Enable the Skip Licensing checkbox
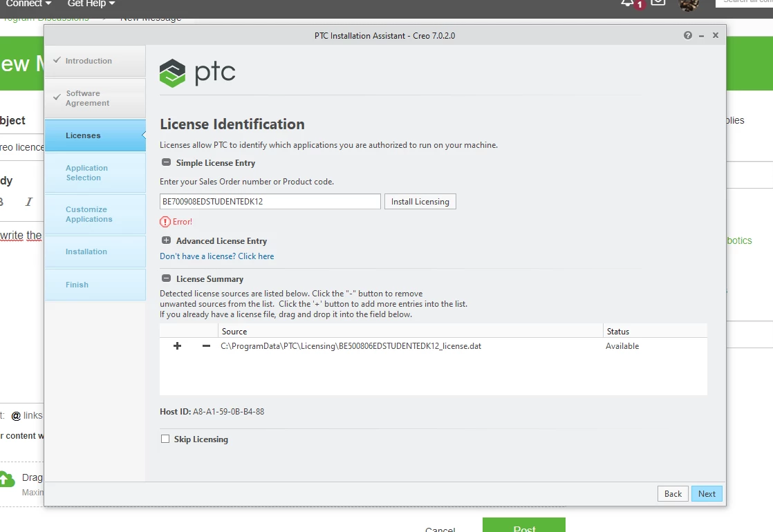773x532 pixels. click(165, 439)
